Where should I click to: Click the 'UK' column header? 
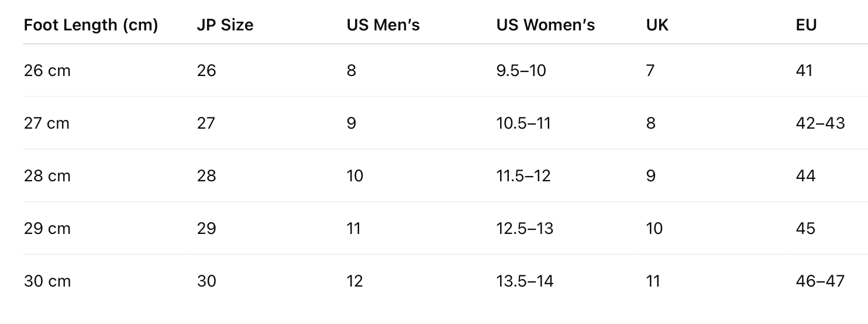pyautogui.click(x=657, y=26)
